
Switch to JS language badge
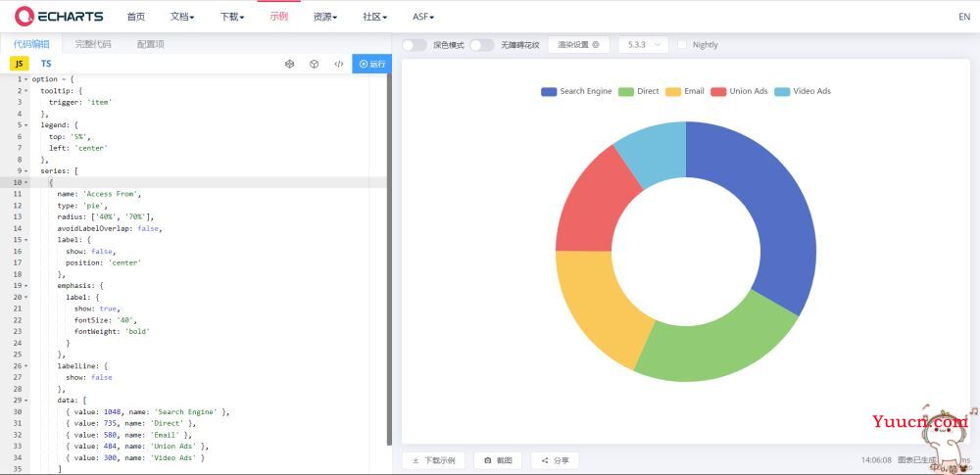tap(20, 63)
